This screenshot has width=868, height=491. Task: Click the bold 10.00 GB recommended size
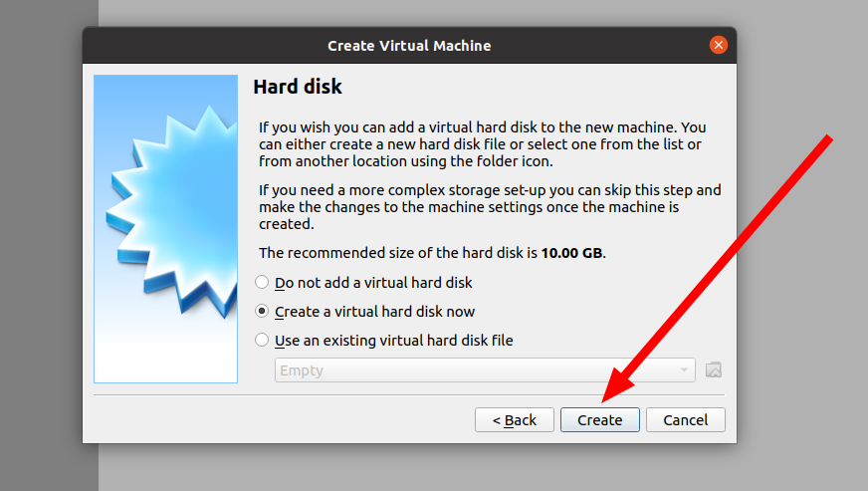571,253
